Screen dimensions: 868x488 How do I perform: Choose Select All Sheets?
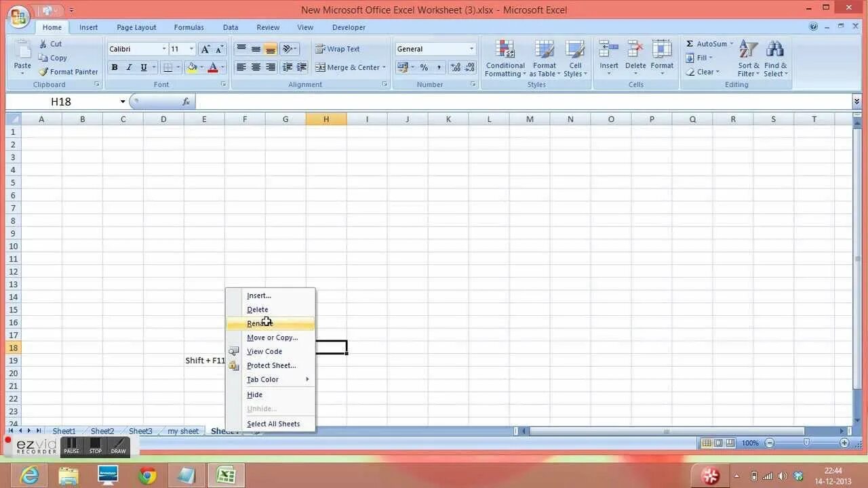pos(271,424)
